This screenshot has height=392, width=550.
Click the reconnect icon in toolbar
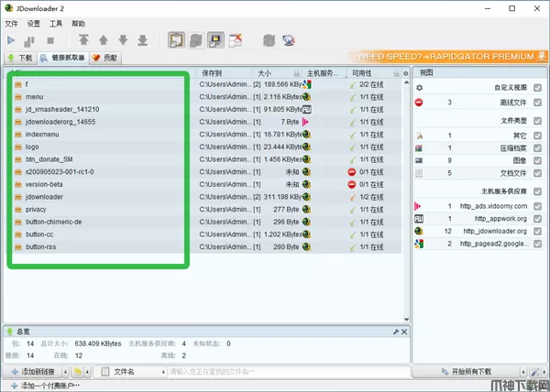[x=269, y=40]
